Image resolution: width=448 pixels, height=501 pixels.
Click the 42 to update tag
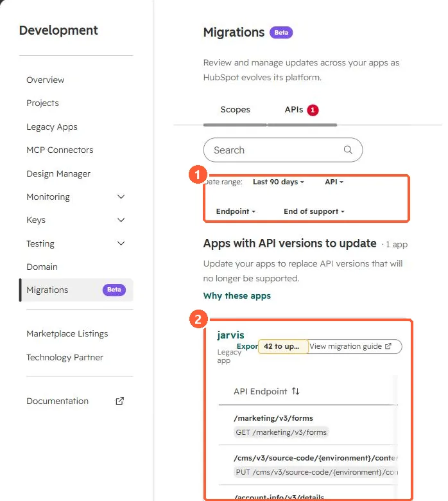283,346
